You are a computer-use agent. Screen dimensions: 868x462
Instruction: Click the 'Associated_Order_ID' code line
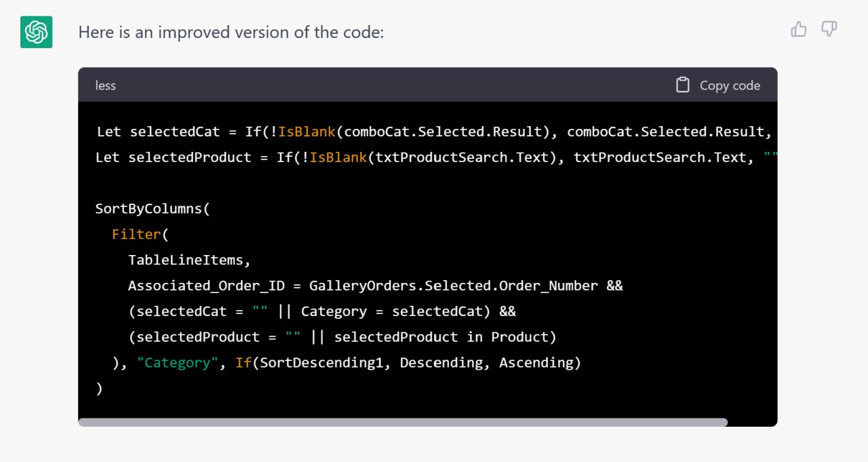376,286
